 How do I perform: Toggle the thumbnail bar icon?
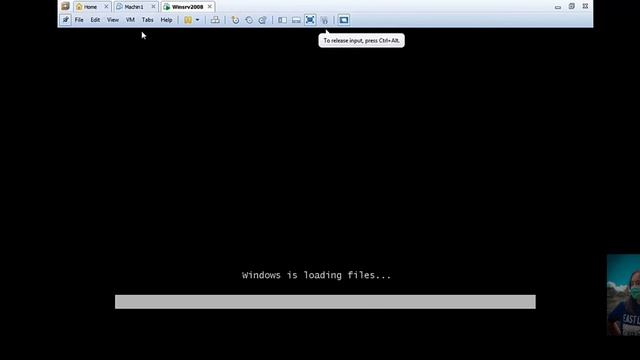point(296,20)
